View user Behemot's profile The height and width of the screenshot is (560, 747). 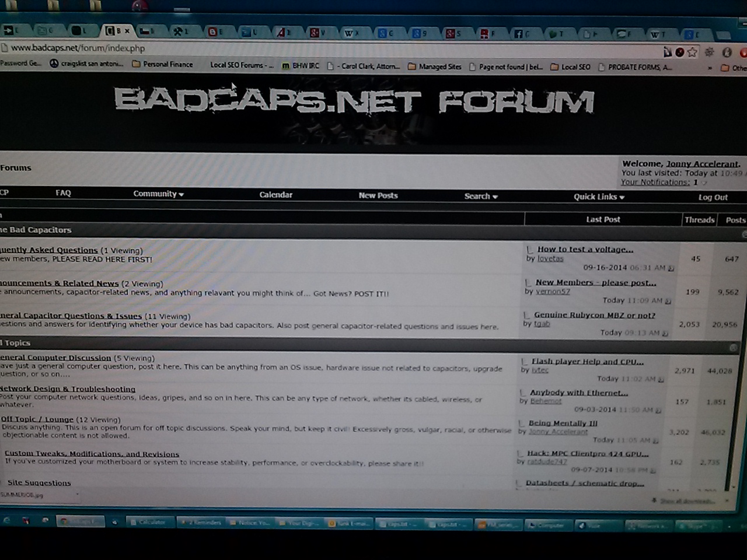coord(546,401)
